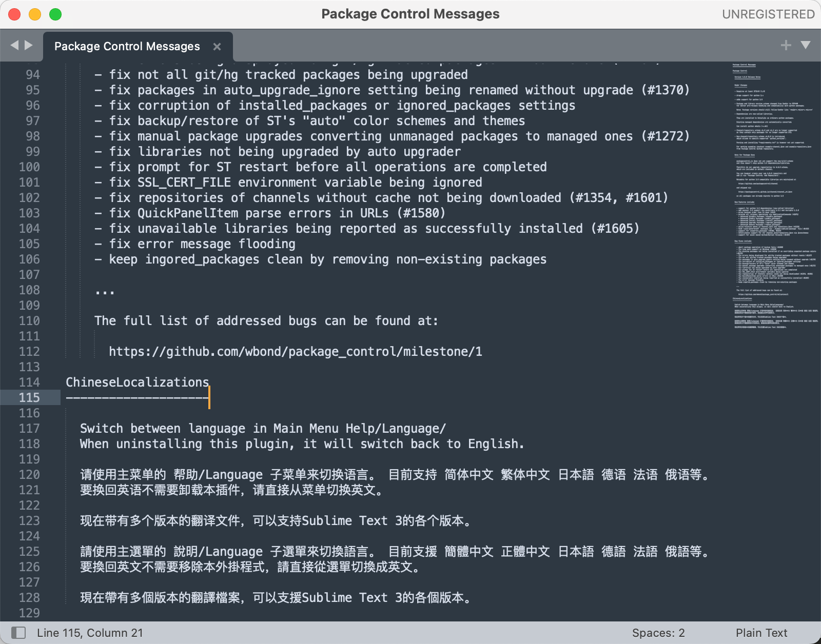Image resolution: width=821 pixels, height=644 pixels.
Task: Click the red close window button
Action: 14,14
